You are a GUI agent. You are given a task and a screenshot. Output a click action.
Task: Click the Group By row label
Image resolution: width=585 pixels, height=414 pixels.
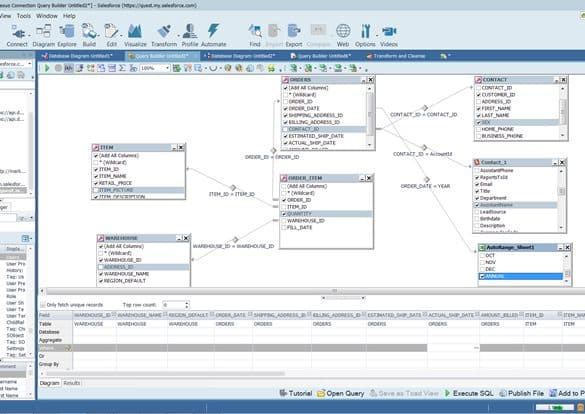tap(49, 364)
